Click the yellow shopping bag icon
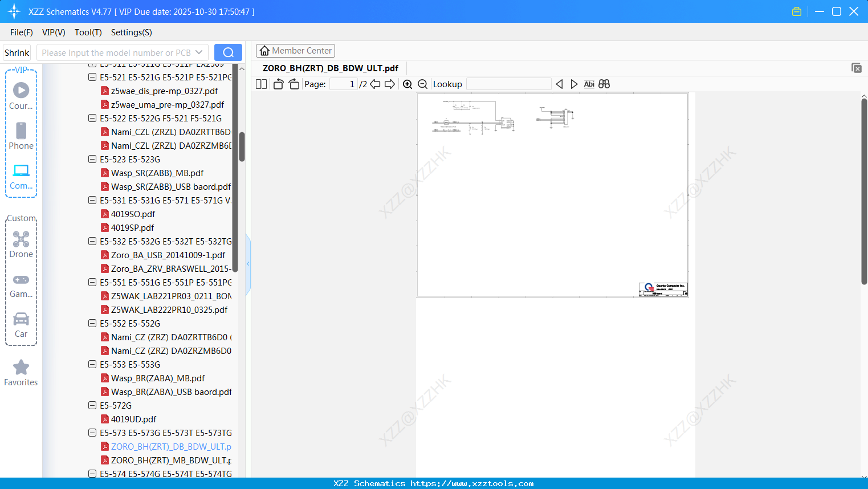The height and width of the screenshot is (489, 868). pyautogui.click(x=797, y=11)
